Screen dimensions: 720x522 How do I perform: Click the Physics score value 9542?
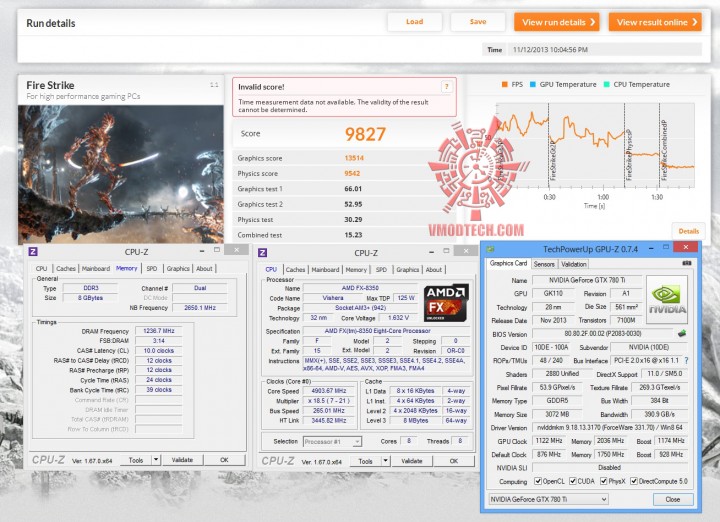pos(352,174)
